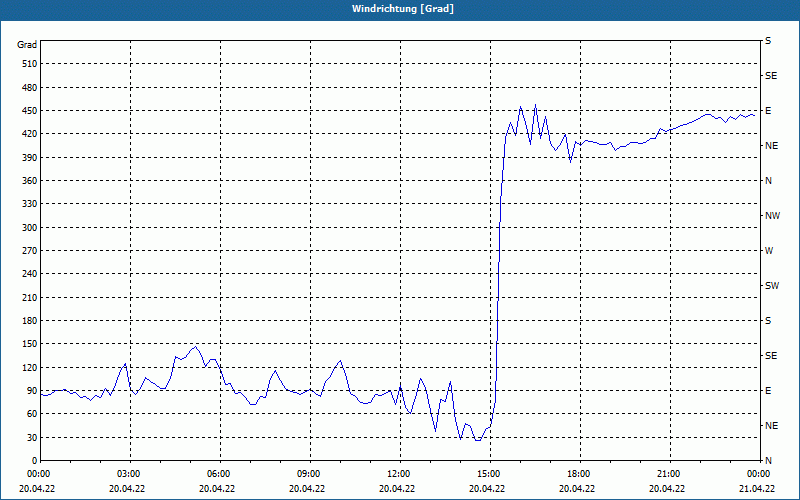The image size is (800, 500).
Task: Click the 06:00 time label
Action: (220, 474)
